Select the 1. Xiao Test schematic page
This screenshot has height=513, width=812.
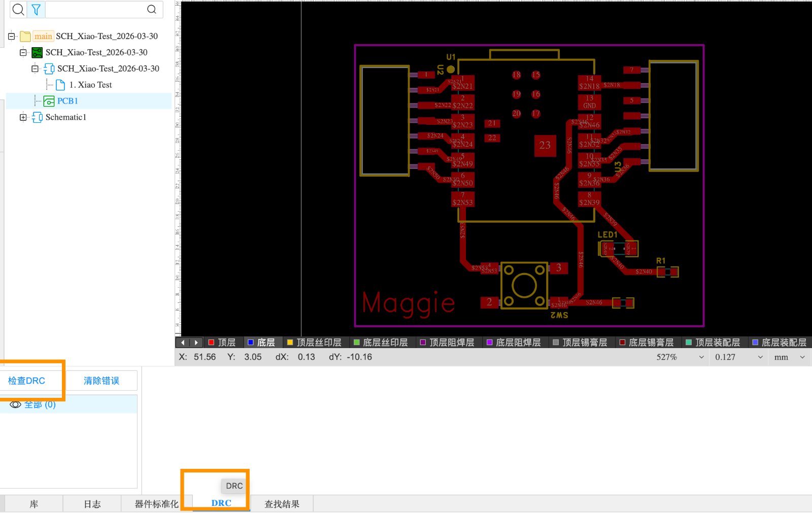tap(90, 85)
